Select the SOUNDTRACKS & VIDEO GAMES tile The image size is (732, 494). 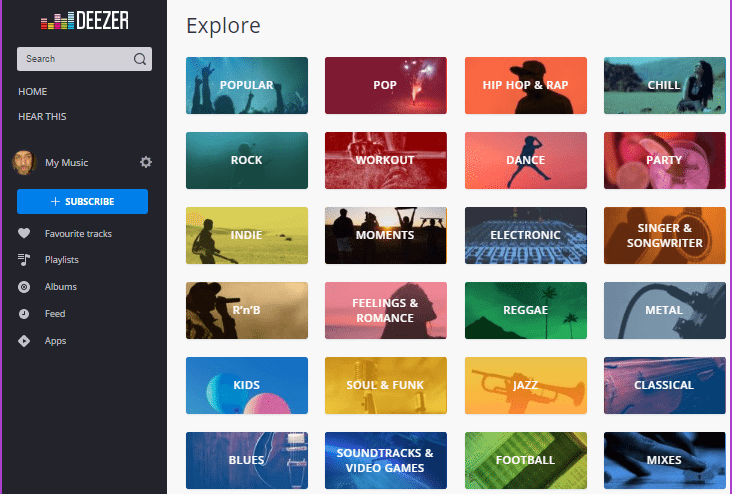coord(386,460)
